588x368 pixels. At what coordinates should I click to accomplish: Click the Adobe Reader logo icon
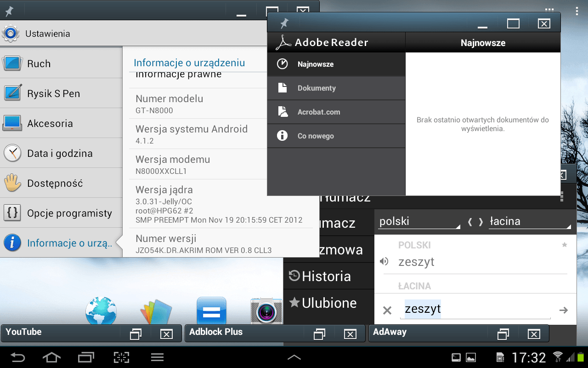coord(283,43)
